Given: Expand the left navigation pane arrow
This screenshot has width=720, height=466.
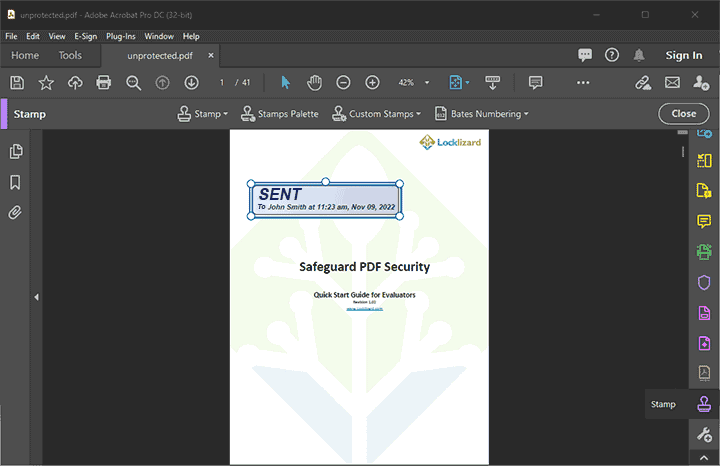Looking at the screenshot, I should pyautogui.click(x=36, y=297).
